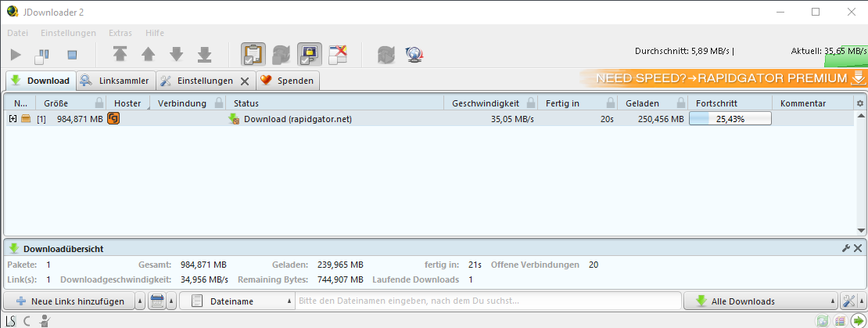The width and height of the screenshot is (868, 328).
Task: Click the 25,43% progress bar
Action: coord(730,118)
